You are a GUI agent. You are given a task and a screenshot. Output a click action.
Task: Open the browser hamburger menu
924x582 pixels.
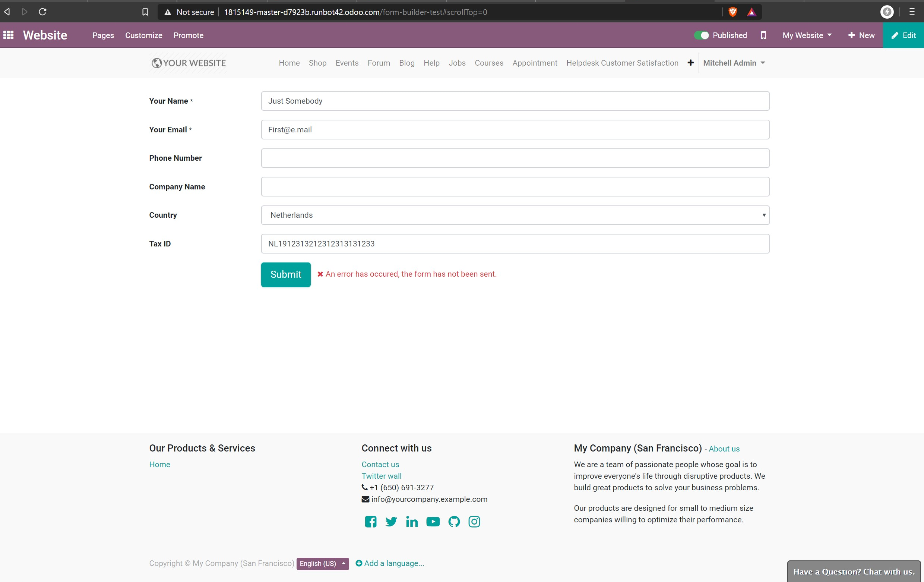coord(912,12)
